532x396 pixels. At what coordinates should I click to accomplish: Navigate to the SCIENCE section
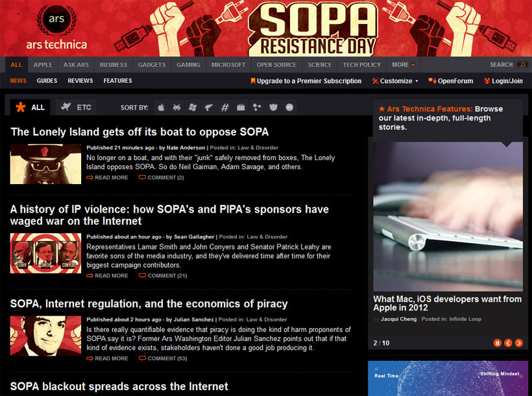point(320,64)
